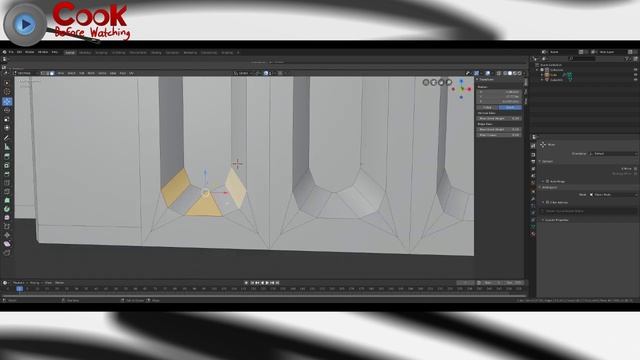This screenshot has width=640, height=360.
Task: Select the Scale tool
Action: coord(7,119)
